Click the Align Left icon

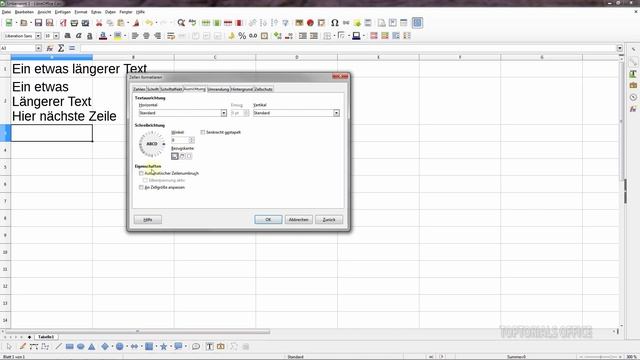tap(135, 36)
